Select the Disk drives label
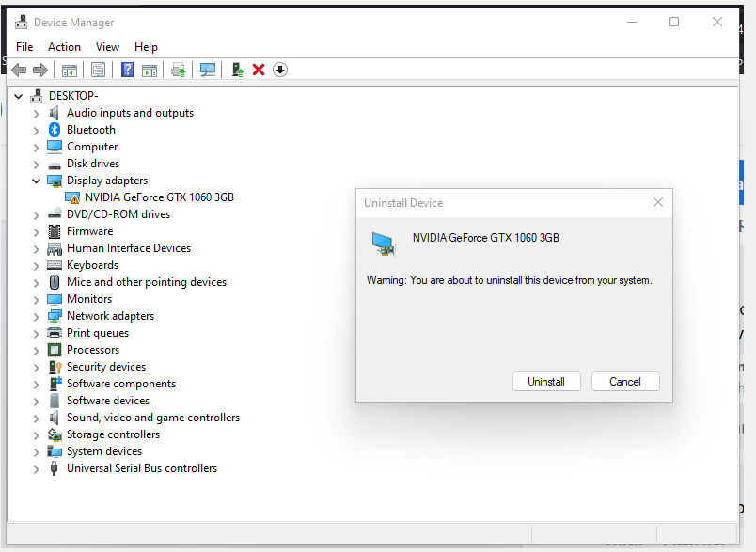 coord(93,164)
